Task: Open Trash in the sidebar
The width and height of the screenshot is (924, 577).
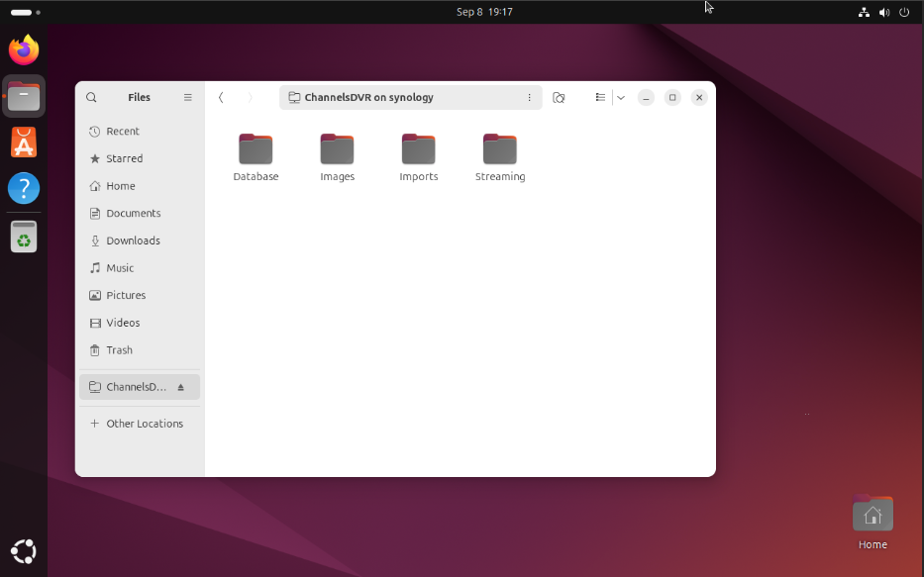Action: click(119, 350)
